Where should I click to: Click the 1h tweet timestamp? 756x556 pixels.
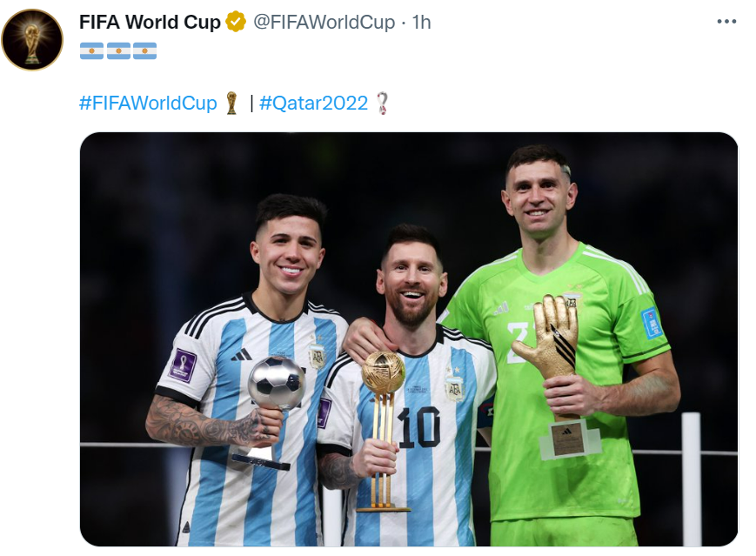coord(421,22)
